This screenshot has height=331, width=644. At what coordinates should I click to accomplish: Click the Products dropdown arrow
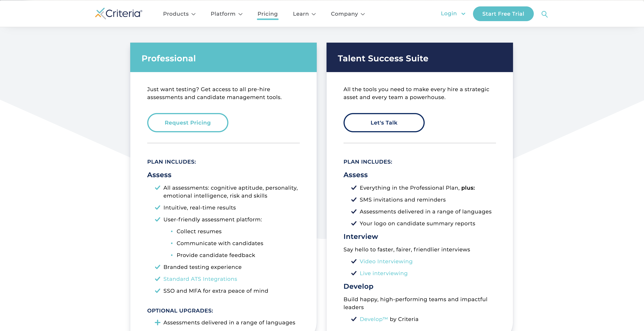coord(194,14)
